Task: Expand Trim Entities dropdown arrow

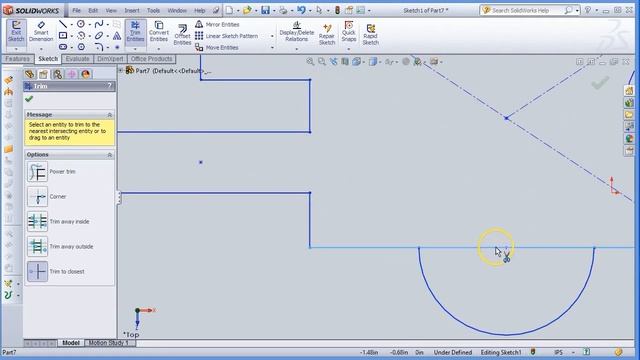Action: pyautogui.click(x=135, y=49)
